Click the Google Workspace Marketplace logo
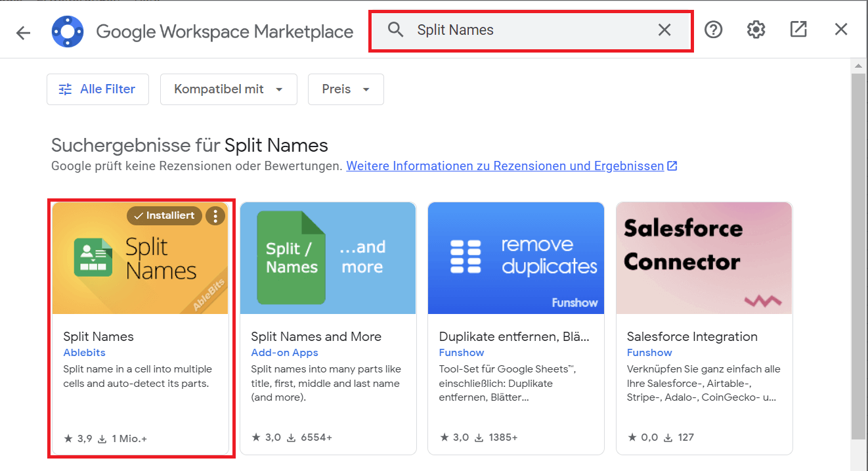 coord(68,32)
